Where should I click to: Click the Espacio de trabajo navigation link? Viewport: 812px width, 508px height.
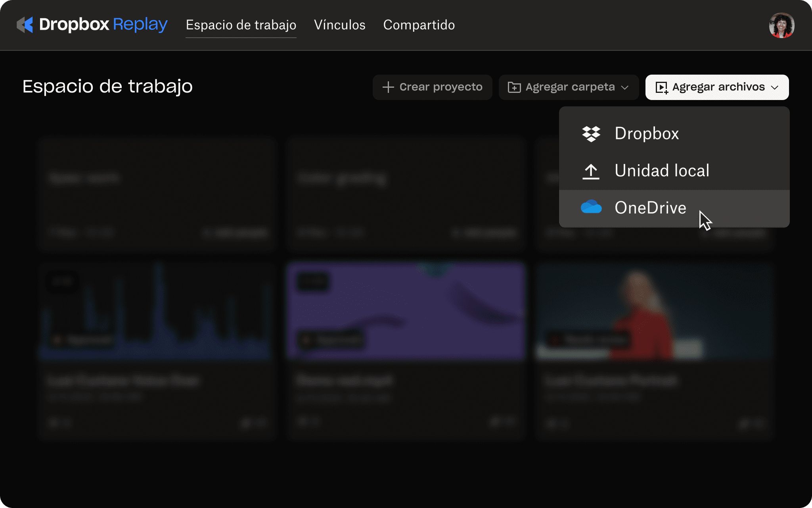(x=241, y=25)
